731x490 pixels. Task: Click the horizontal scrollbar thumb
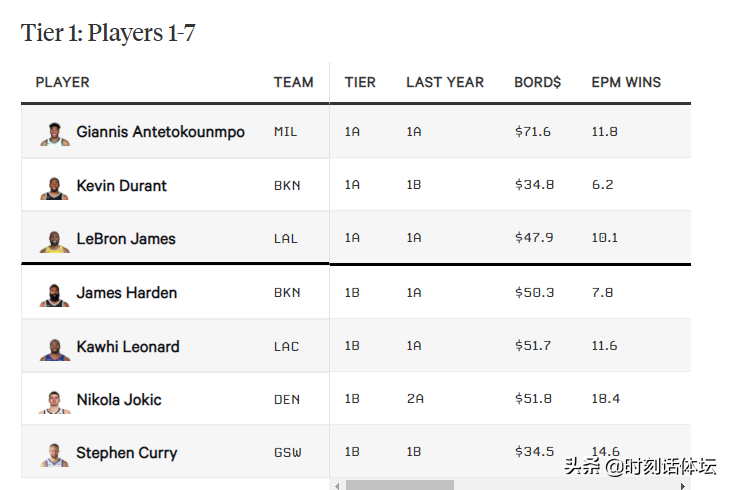(400, 485)
